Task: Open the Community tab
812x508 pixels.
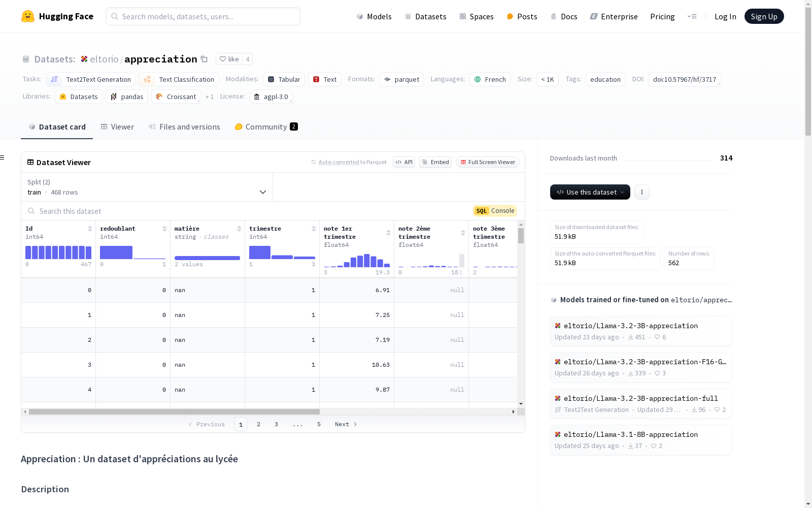Action: coord(266,127)
